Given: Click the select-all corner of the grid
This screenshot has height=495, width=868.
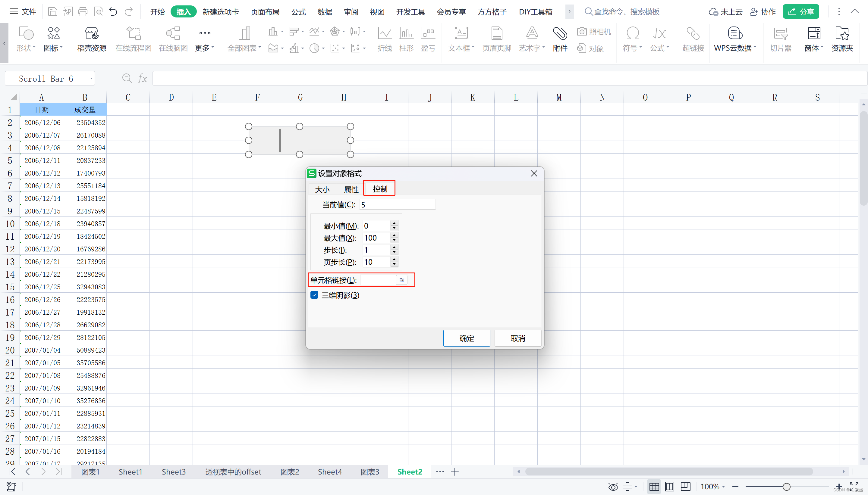Looking at the screenshot, I should 13,97.
